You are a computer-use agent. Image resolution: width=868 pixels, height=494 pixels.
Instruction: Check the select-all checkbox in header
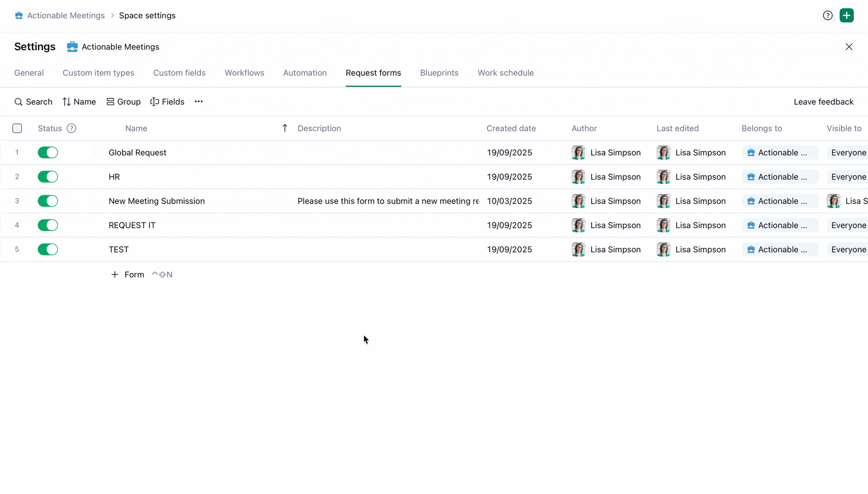17,128
